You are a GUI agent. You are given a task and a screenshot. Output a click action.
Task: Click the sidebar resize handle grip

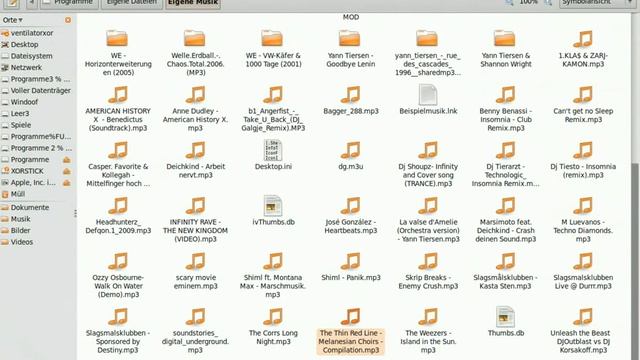tap(76, 213)
